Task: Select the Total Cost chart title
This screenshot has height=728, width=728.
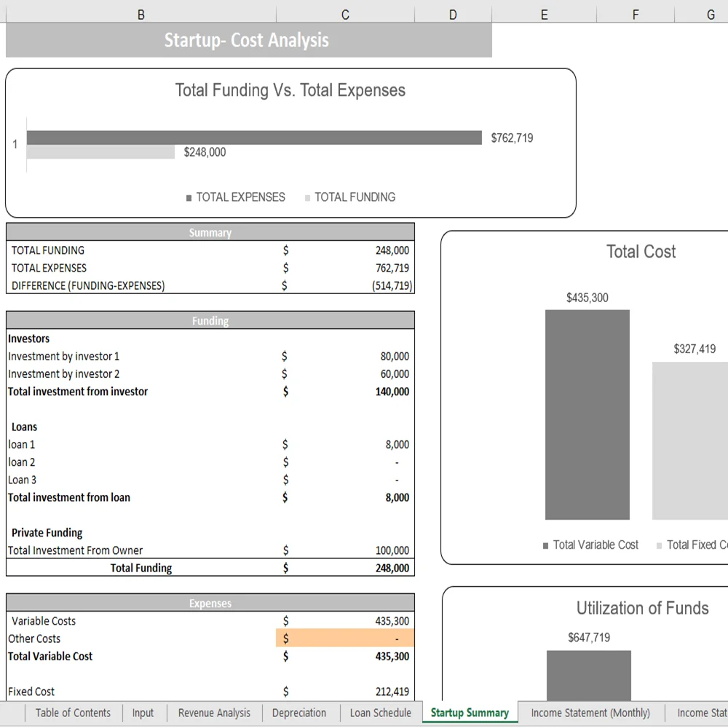Action: click(x=641, y=251)
